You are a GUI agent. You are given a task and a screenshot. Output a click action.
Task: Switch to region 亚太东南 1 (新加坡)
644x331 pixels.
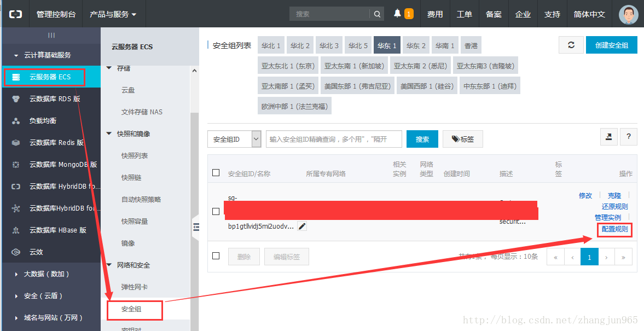point(354,66)
